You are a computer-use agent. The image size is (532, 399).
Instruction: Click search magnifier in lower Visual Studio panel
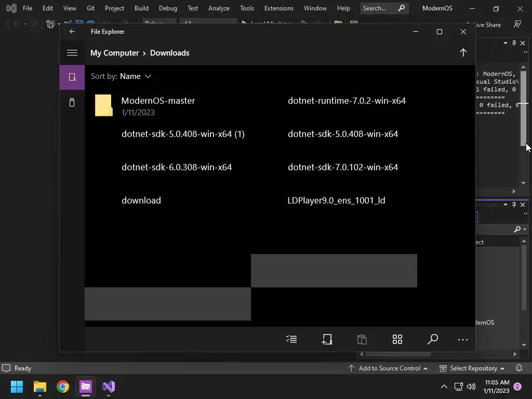pos(517,229)
